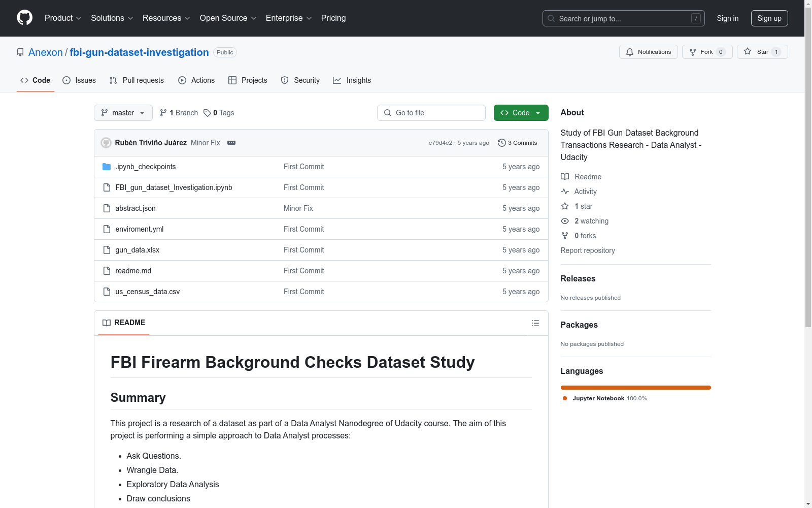The width and height of the screenshot is (812, 508).
Task: Click the README book icon
Action: 107,323
